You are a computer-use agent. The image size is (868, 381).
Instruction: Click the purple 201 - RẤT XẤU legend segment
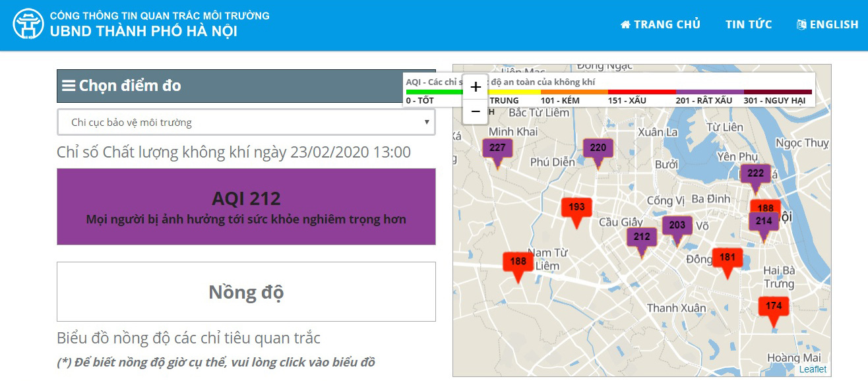click(x=710, y=97)
